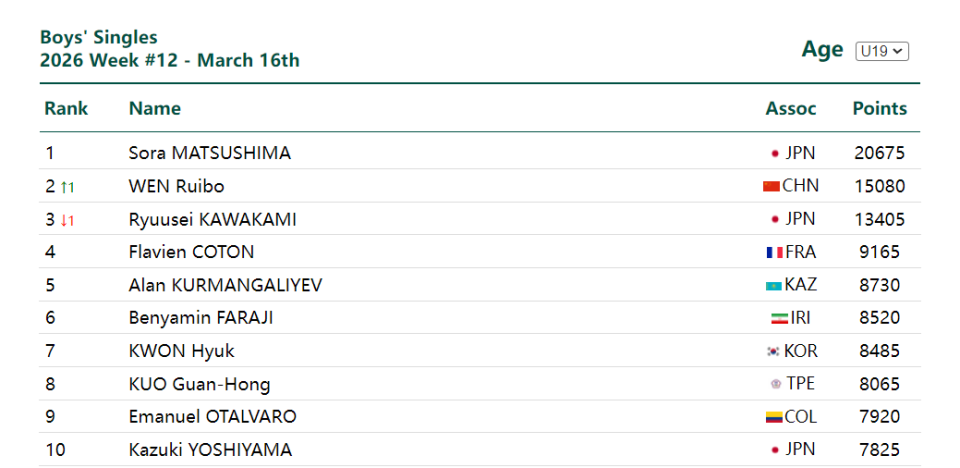This screenshot has width=960, height=468.
Task: Open Sora MATSUSHIMA player name
Action: 210,153
